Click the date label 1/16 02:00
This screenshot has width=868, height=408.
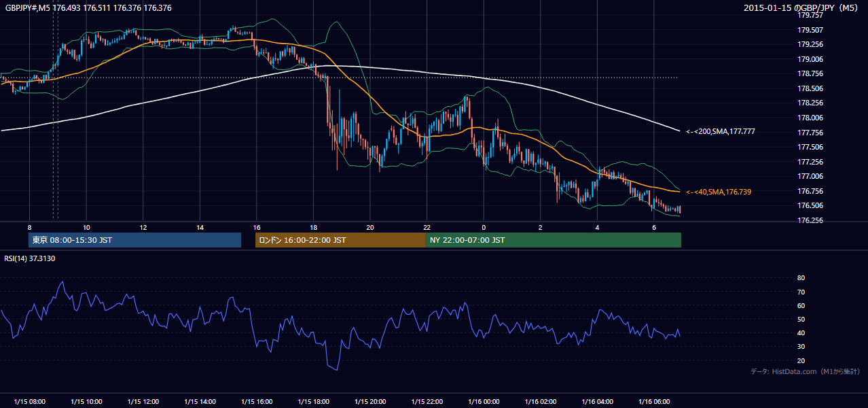541,401
